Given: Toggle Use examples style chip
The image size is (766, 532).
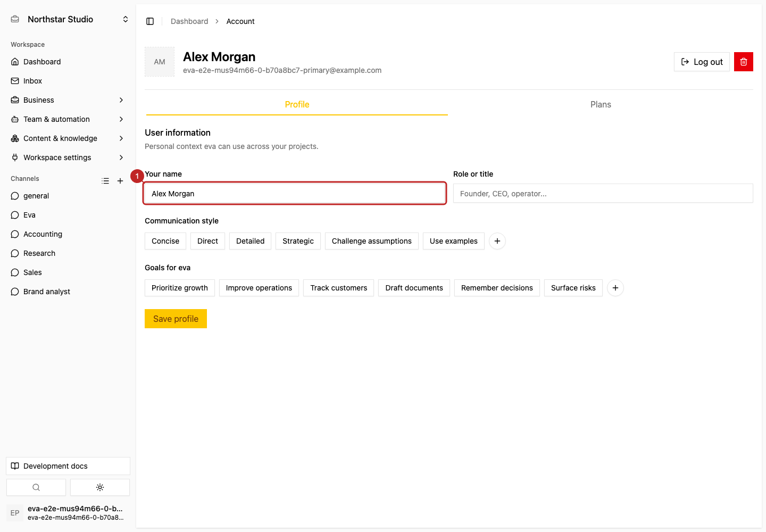Looking at the screenshot, I should pyautogui.click(x=454, y=241).
